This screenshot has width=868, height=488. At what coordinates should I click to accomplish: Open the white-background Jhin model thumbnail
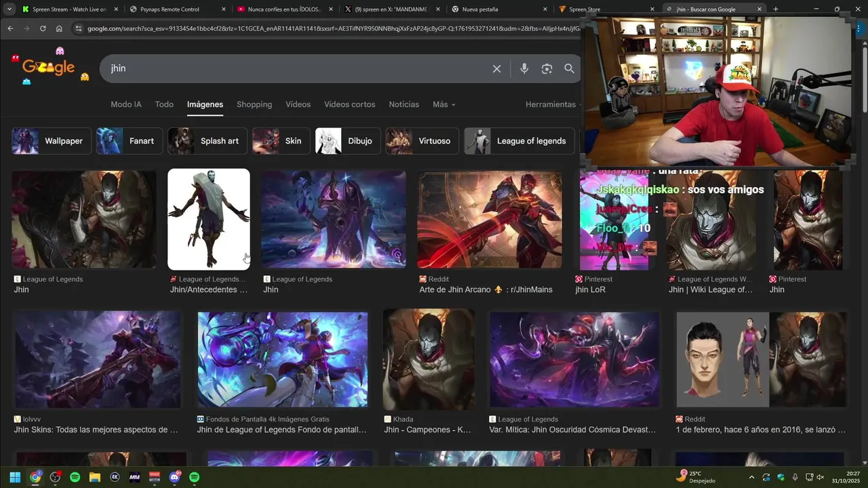tap(209, 219)
